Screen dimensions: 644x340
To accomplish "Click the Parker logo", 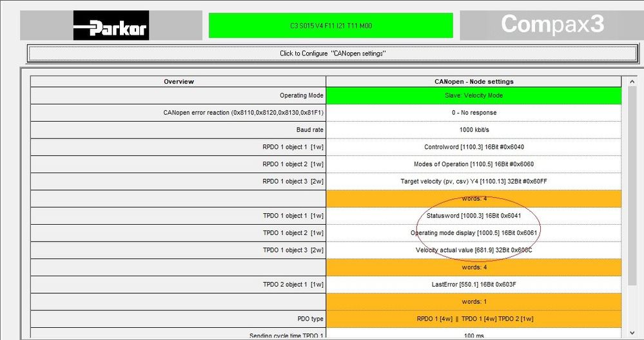I will (111, 25).
